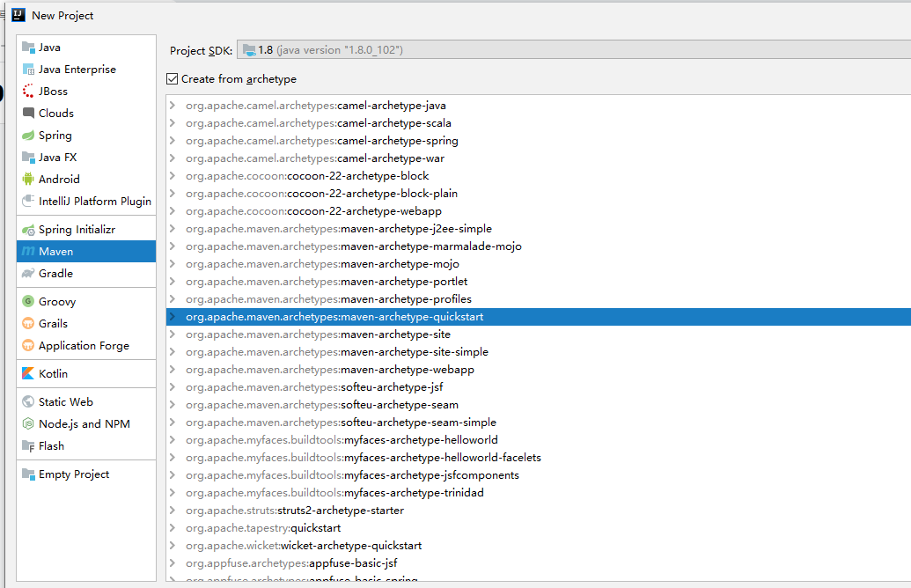Viewport: 911px width, 588px height.
Task: Expand maven-archetype-quickstart node
Action: pos(173,317)
